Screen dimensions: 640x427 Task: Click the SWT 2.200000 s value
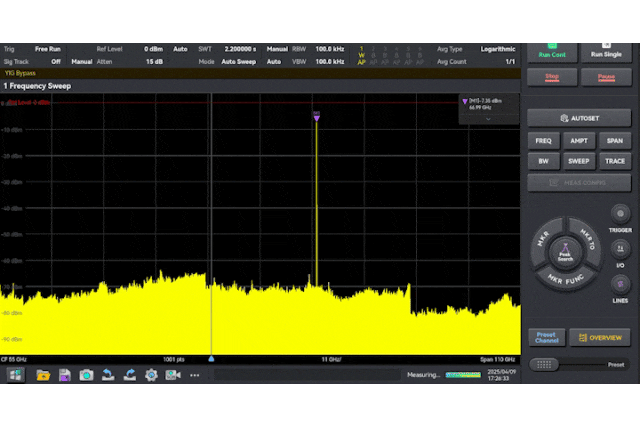coord(240,49)
